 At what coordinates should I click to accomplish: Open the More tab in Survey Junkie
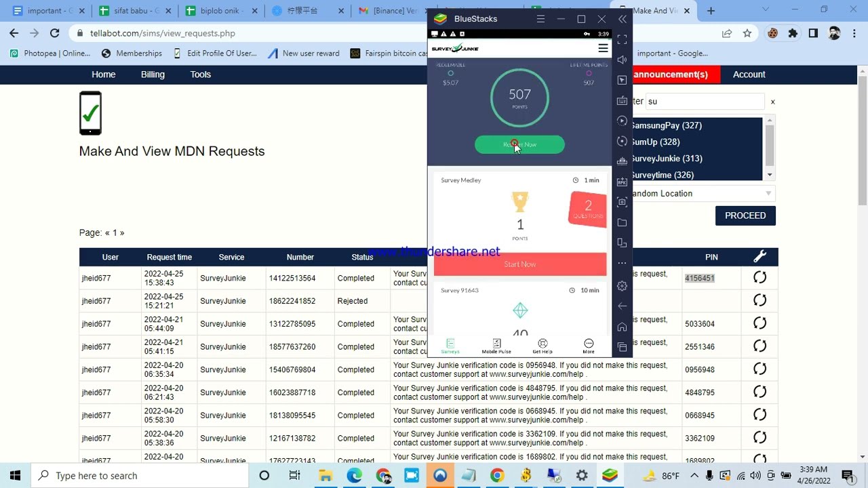point(589,346)
